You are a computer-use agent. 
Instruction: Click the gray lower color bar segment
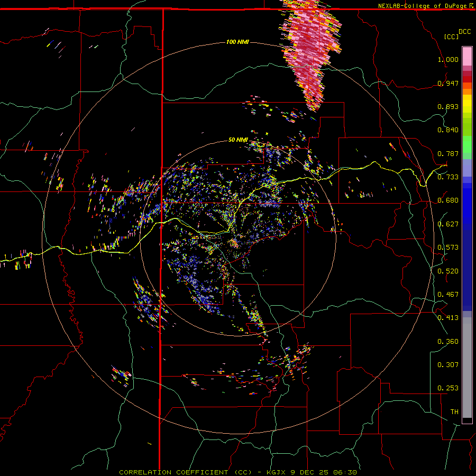tap(467, 368)
